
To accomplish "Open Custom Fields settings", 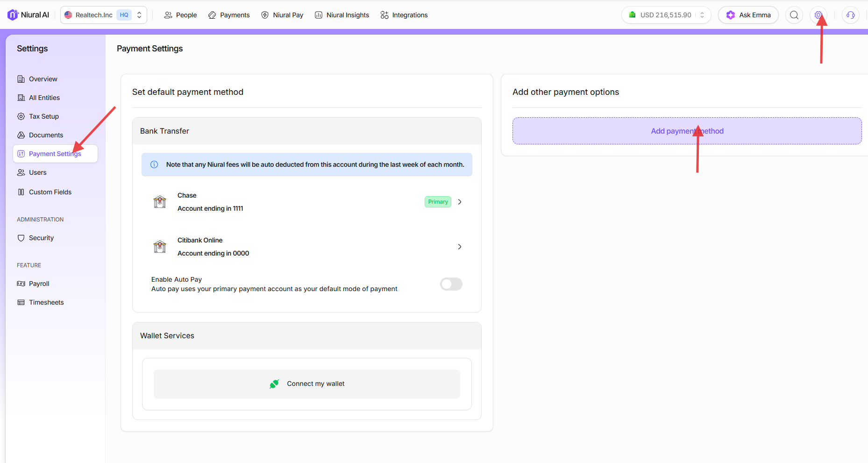I will click(x=55, y=192).
